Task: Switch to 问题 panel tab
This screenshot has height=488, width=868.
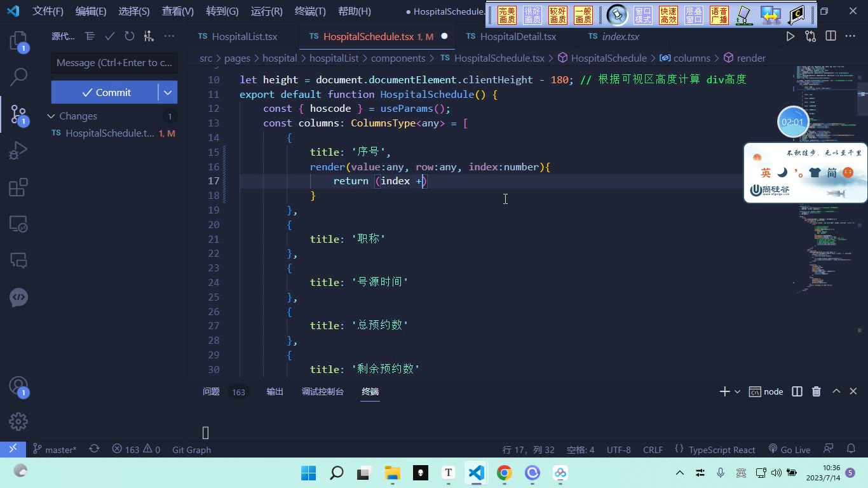Action: pos(211,391)
